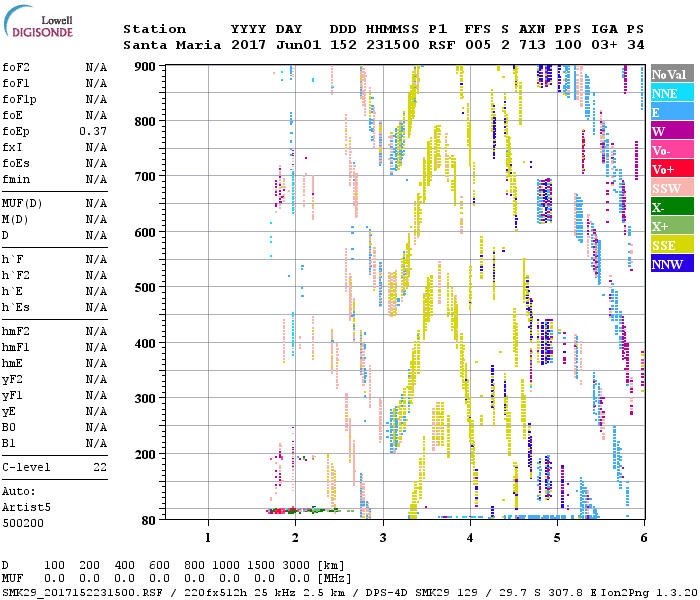This screenshot has width=700, height=600.
Task: Click the foE parameter label
Action: tap(12, 115)
